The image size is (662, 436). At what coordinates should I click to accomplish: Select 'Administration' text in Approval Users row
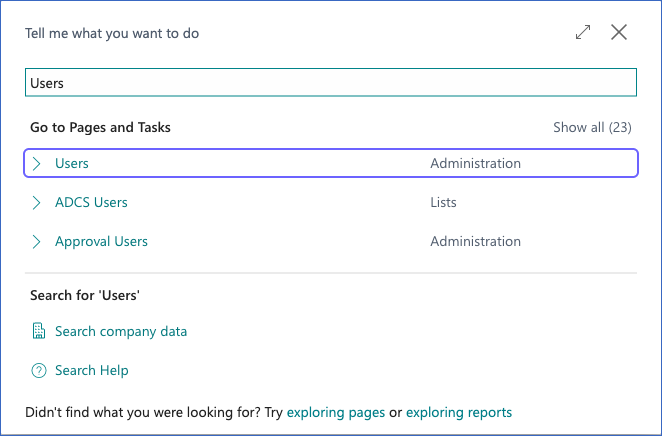(x=475, y=241)
